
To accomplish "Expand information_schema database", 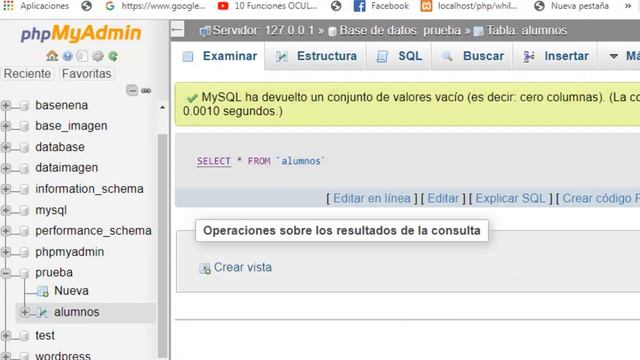I will (x=6, y=189).
